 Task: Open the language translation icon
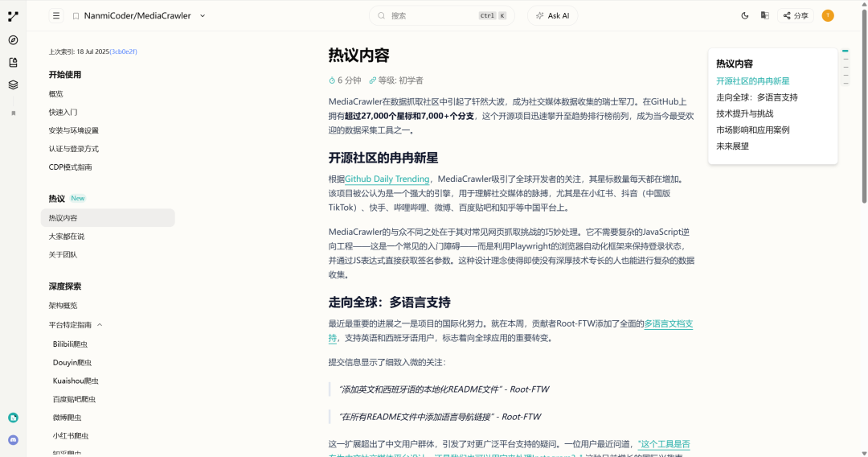765,15
